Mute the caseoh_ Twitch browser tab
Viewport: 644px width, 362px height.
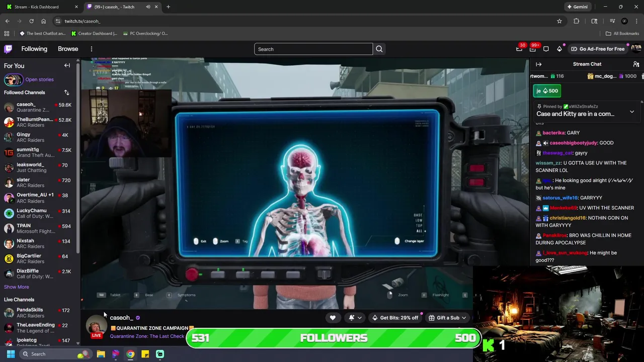pos(148,7)
